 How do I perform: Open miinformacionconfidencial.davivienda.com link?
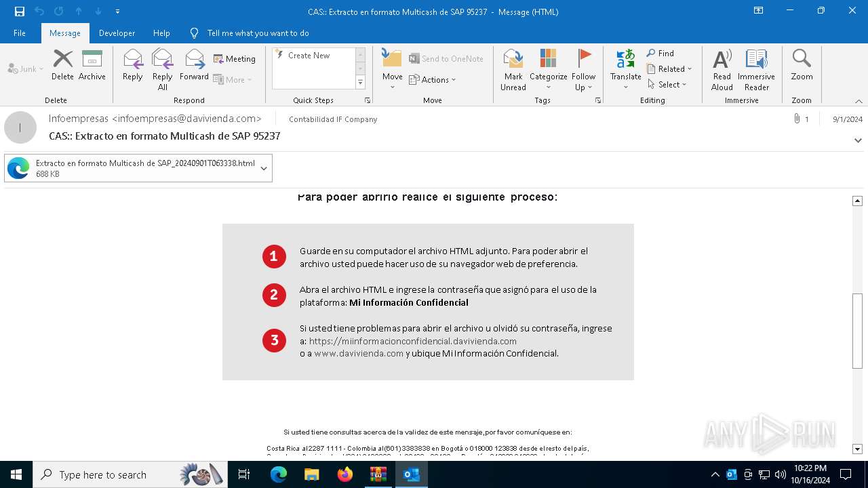click(x=413, y=341)
